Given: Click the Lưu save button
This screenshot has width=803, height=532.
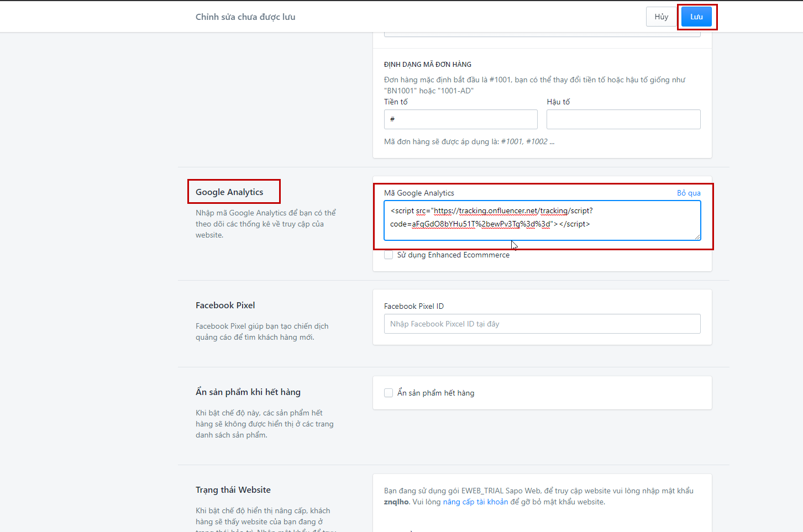Looking at the screenshot, I should click(696, 17).
